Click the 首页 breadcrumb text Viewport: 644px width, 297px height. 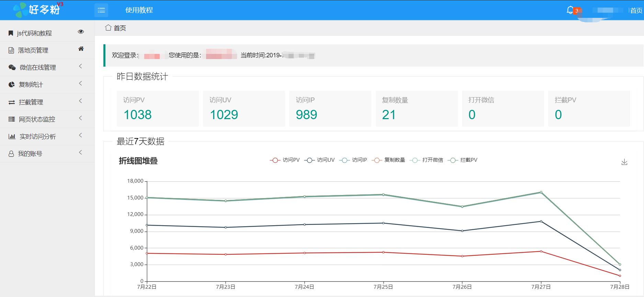tap(120, 28)
